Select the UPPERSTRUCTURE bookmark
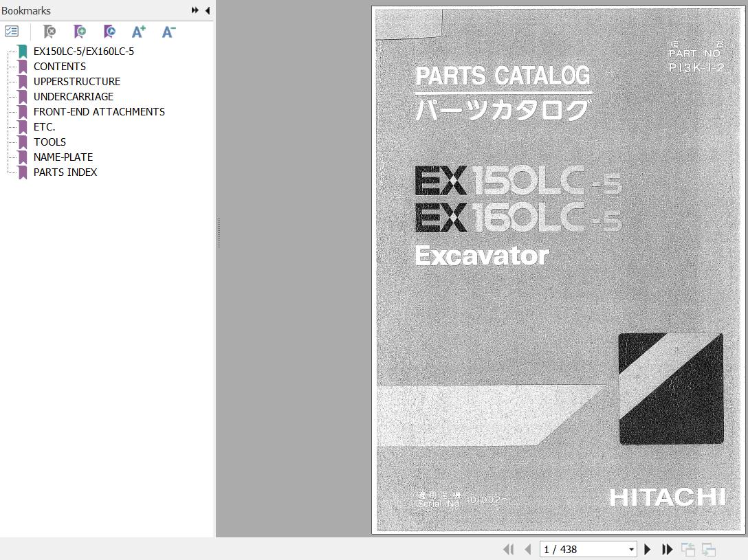748x560 pixels. (77, 82)
